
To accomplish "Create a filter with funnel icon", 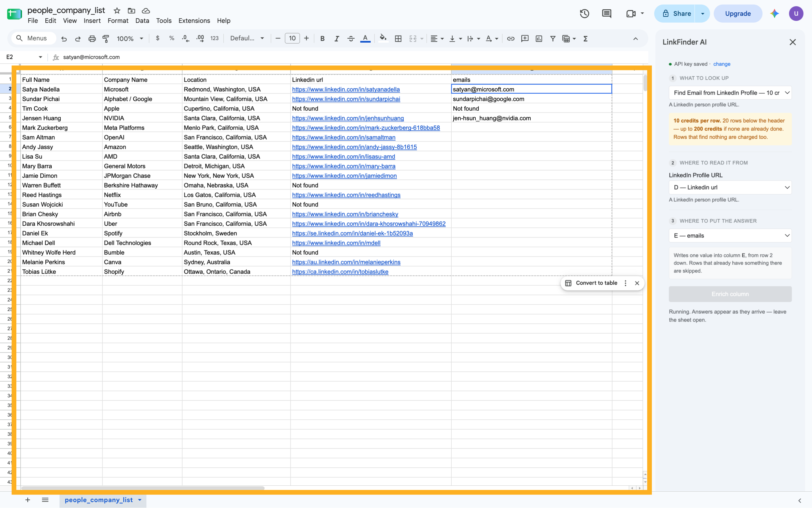I will coord(553,39).
